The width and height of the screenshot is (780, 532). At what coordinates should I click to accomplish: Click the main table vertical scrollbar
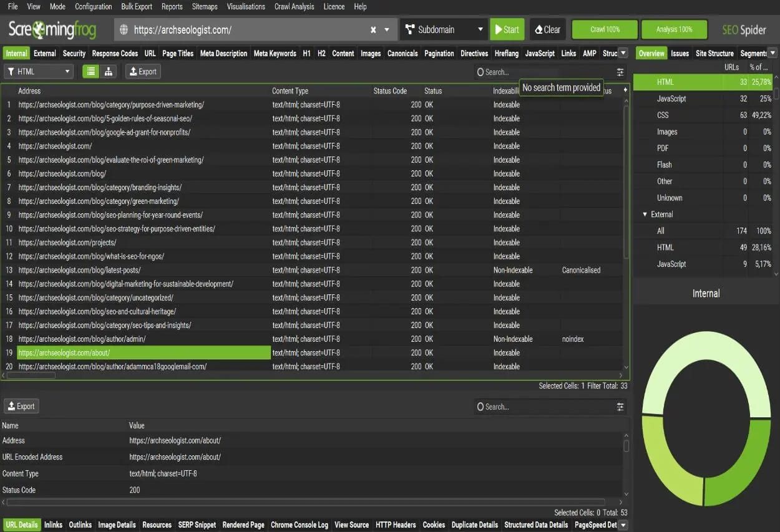point(626,181)
